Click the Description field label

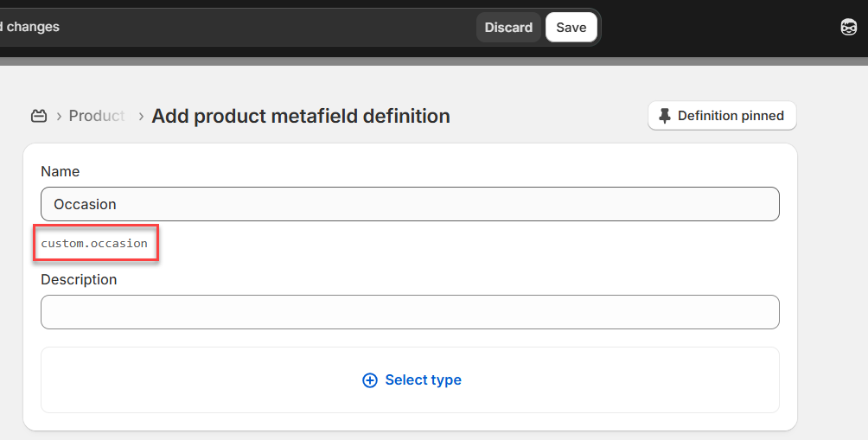79,280
